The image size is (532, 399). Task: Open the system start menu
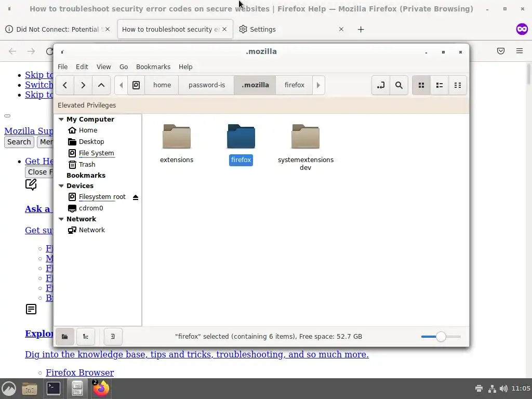point(9,389)
